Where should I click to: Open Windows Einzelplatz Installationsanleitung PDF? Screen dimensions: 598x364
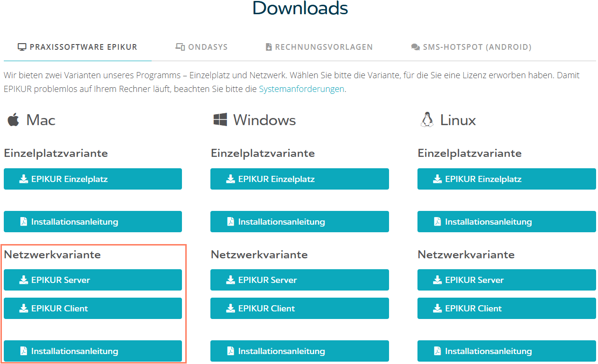click(299, 222)
